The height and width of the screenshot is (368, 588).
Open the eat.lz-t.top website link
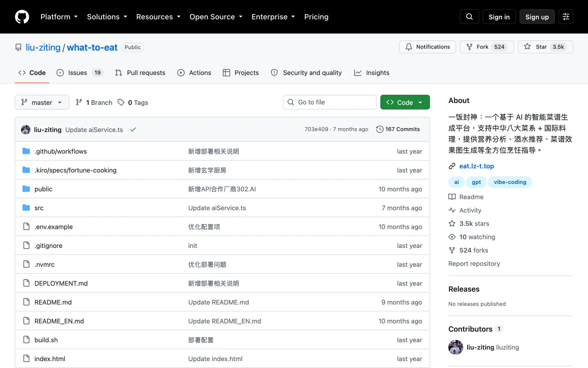476,166
